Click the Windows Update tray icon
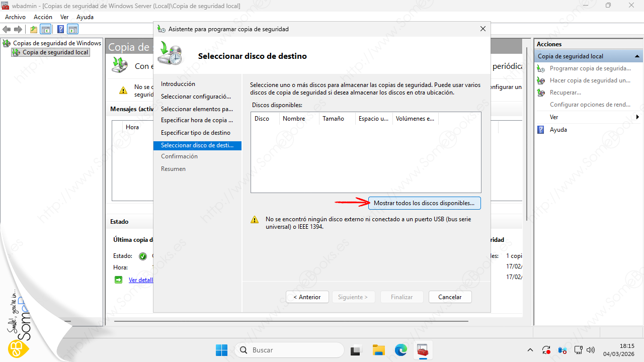Viewport: 644px width, 362px height. point(546,350)
